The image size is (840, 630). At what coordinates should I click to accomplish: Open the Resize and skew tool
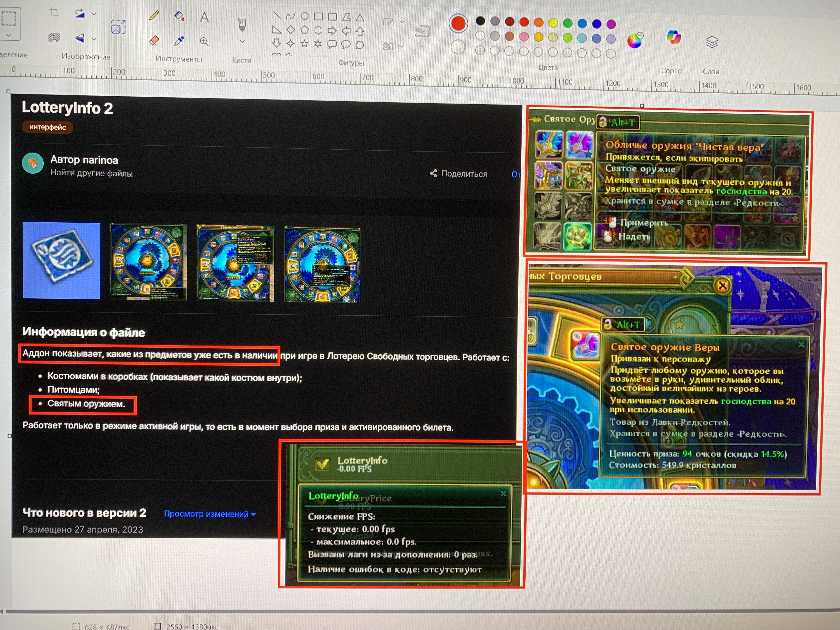coord(118,27)
